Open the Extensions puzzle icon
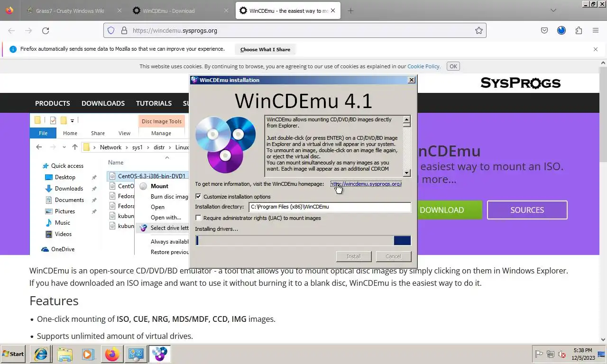Image resolution: width=607 pixels, height=364 pixels. (579, 30)
